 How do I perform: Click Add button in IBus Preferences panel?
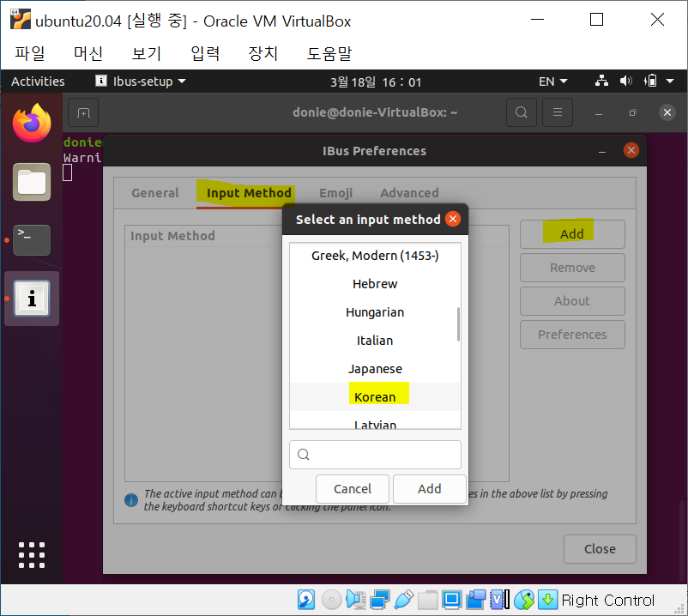(x=572, y=234)
